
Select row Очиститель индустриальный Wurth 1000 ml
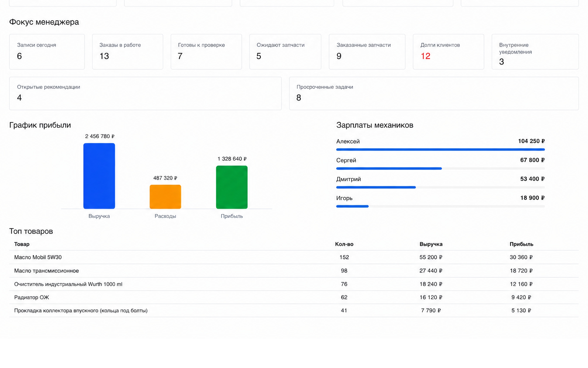pos(294,284)
